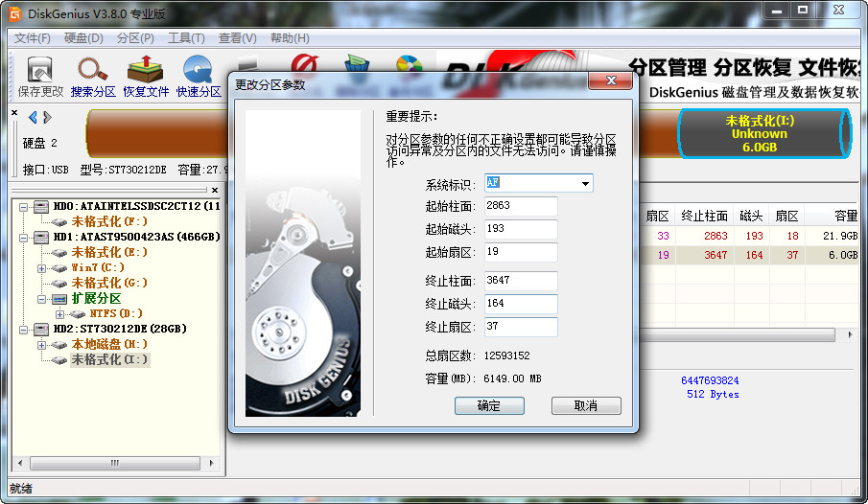The image size is (868, 504).
Task: Launch the Recover Files (恢复文件) tool
Action: (146, 77)
